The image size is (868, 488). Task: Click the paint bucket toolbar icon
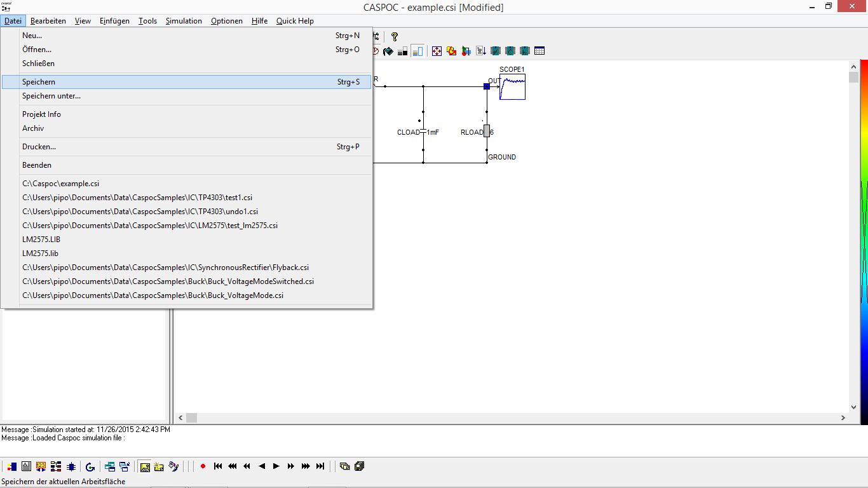388,51
